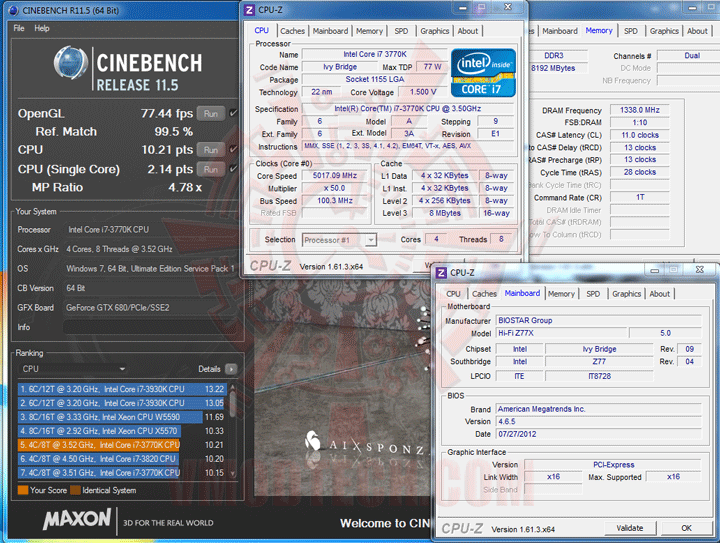This screenshot has height=543, width=720.
Task: Select ranking entry i7-3930K 13.22
Action: click(123, 389)
